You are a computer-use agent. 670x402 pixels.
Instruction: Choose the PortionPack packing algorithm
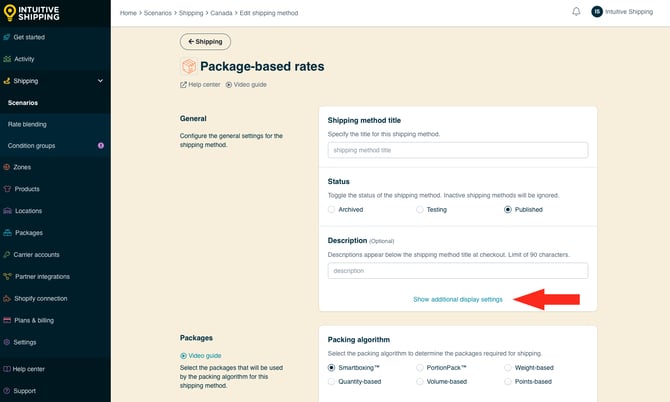pyautogui.click(x=420, y=367)
